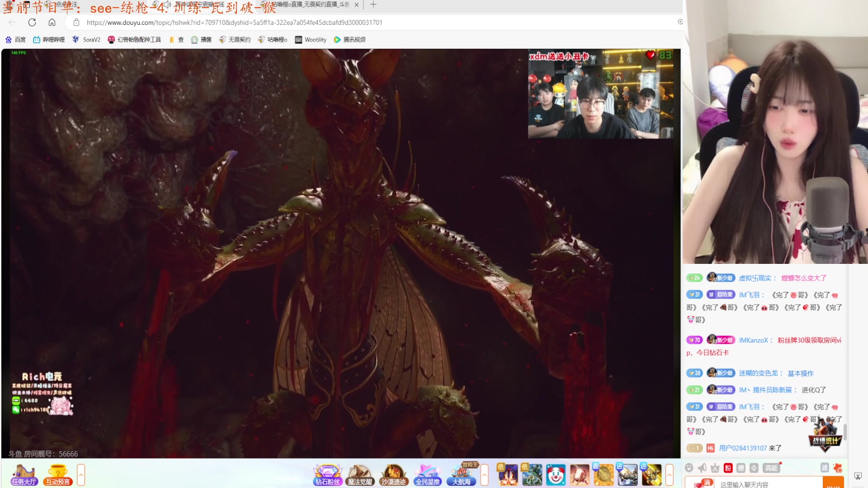Click username 迷糊的变色龙 in chat
Image resolution: width=868 pixels, height=488 pixels.
(758, 373)
